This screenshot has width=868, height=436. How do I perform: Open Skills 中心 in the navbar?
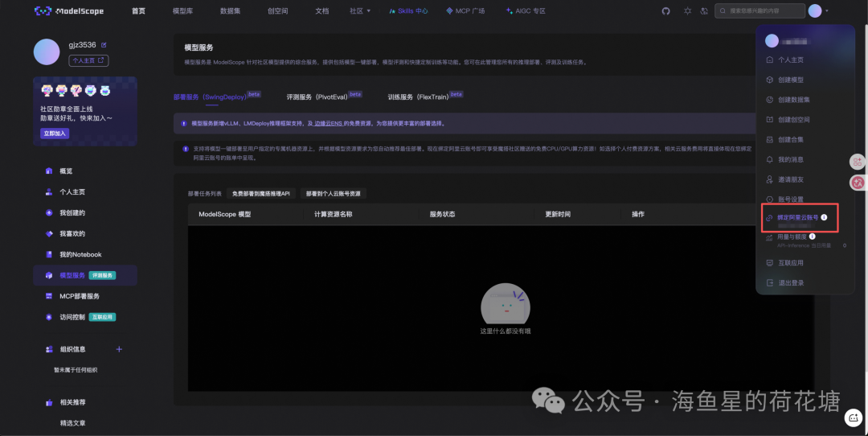tap(408, 11)
